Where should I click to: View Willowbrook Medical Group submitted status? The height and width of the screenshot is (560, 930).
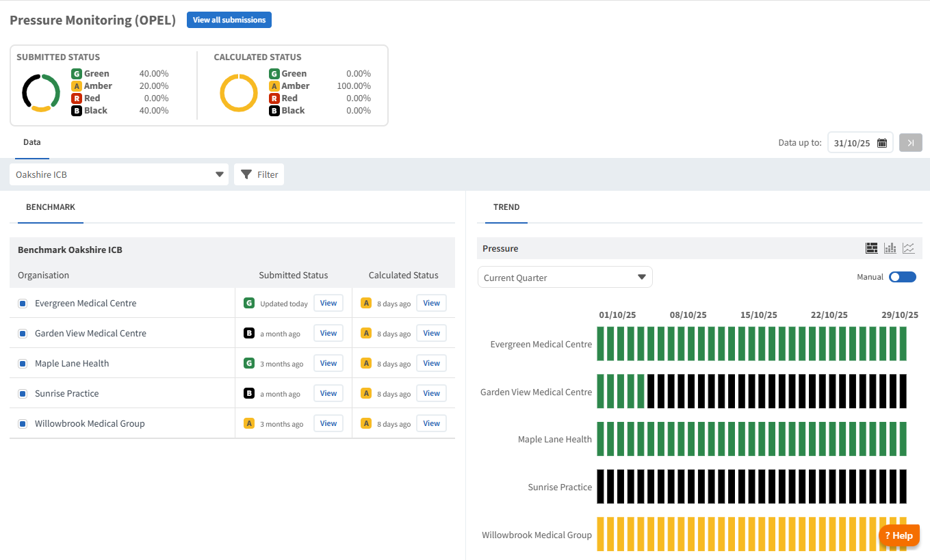[x=328, y=423]
